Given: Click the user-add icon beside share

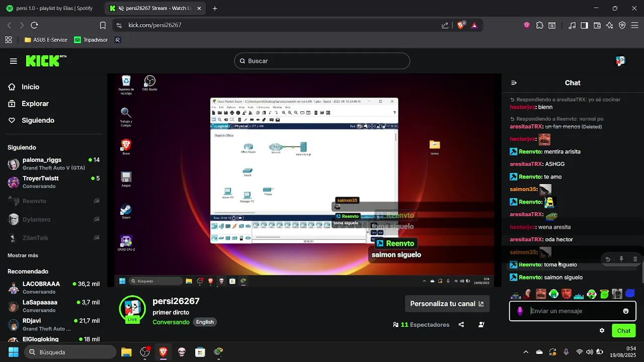Looking at the screenshot, I should click(481, 325).
